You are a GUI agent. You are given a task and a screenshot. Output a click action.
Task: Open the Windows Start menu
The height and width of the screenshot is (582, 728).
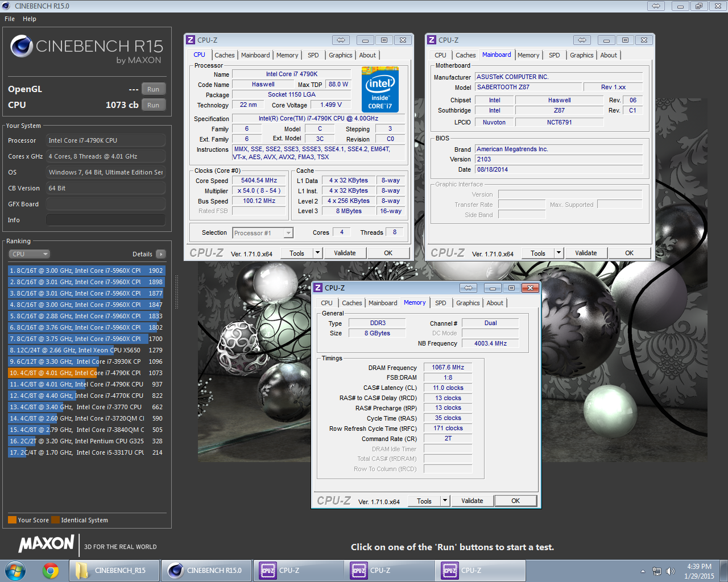(15, 571)
